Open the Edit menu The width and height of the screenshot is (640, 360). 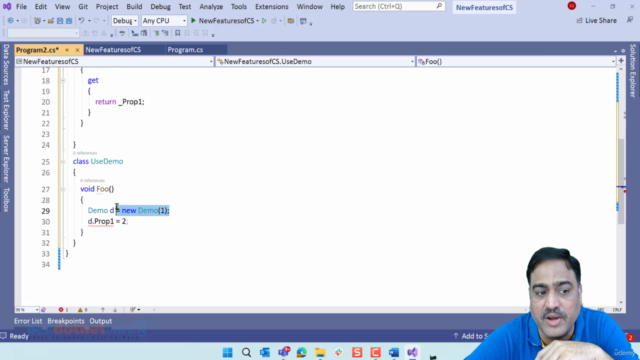pos(40,7)
